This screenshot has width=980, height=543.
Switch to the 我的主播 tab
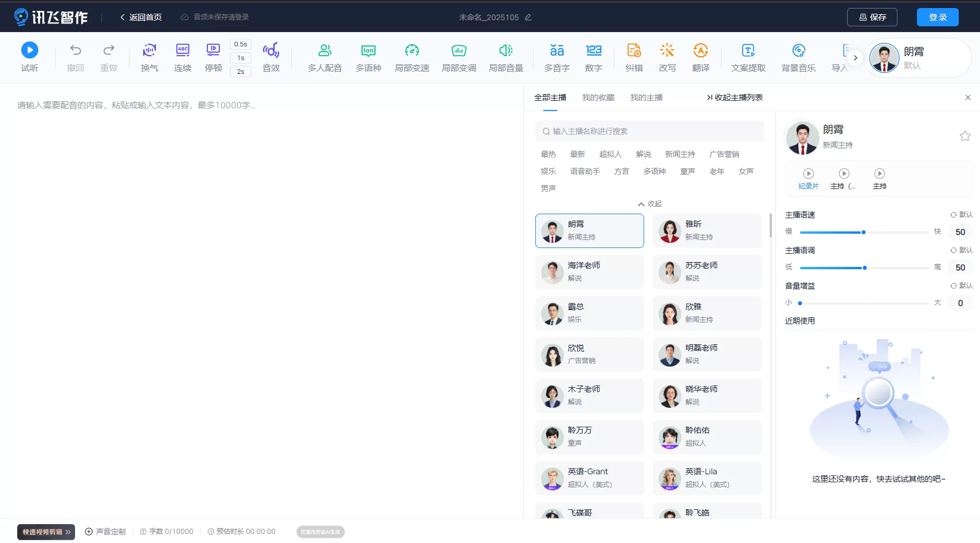[x=646, y=97]
